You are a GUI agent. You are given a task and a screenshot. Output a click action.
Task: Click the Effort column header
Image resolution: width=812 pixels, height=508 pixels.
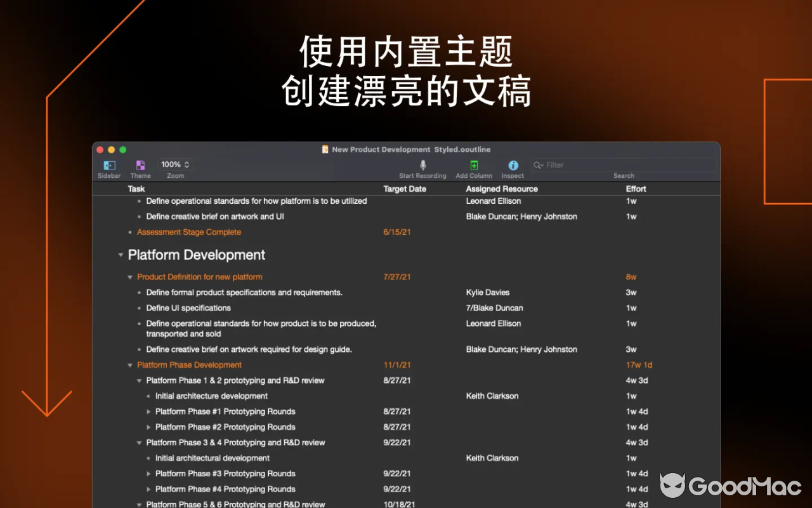pyautogui.click(x=636, y=189)
